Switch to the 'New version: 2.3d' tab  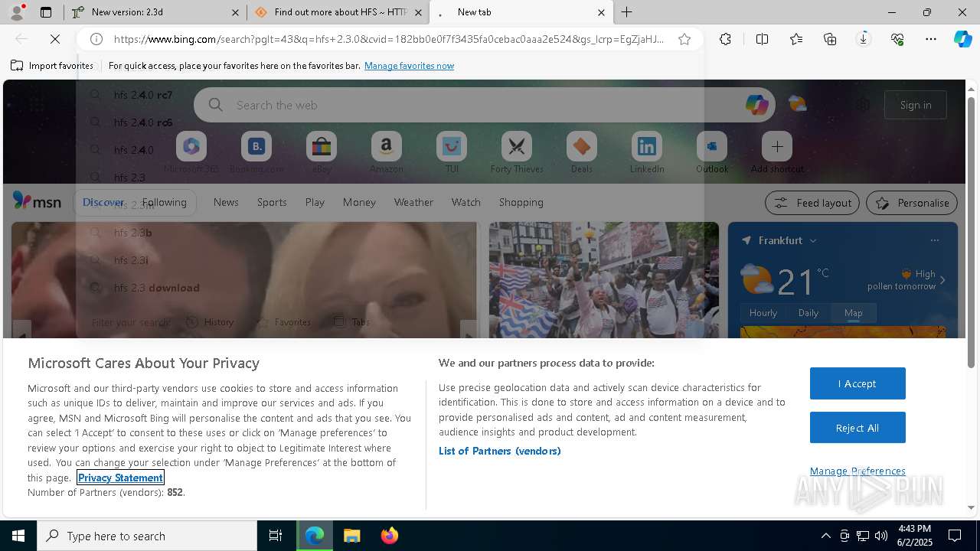pyautogui.click(x=155, y=12)
